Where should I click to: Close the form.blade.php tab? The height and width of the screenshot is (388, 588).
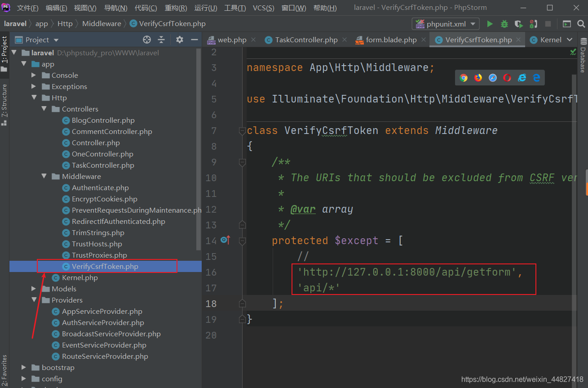(424, 40)
